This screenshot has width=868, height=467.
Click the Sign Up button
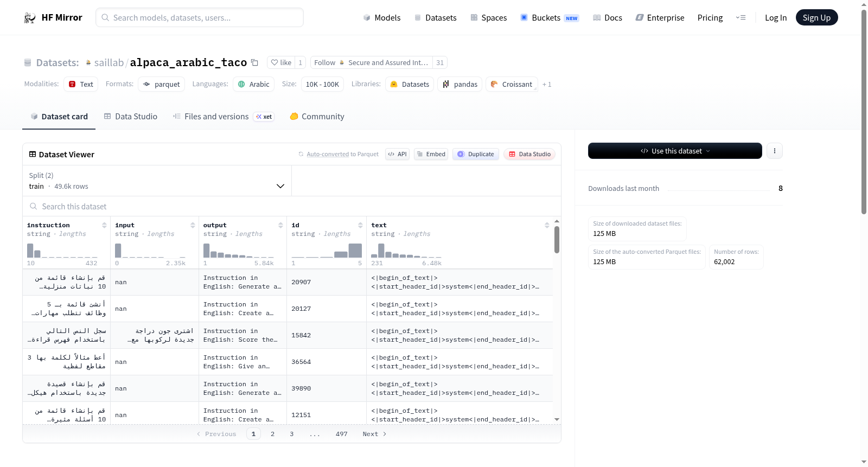(816, 17)
